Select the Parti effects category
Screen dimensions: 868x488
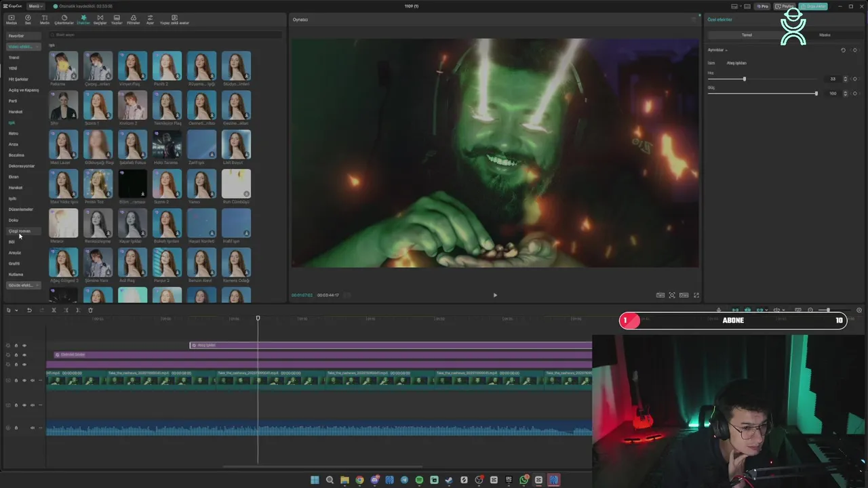13,101
